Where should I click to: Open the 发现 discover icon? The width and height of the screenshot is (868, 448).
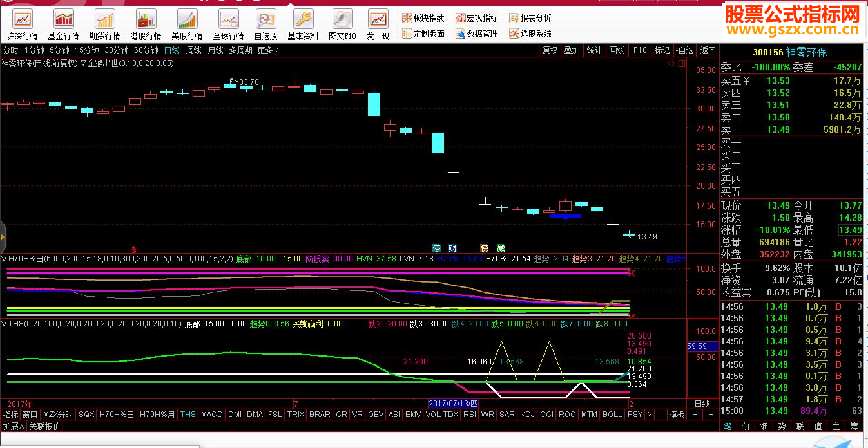[378, 25]
